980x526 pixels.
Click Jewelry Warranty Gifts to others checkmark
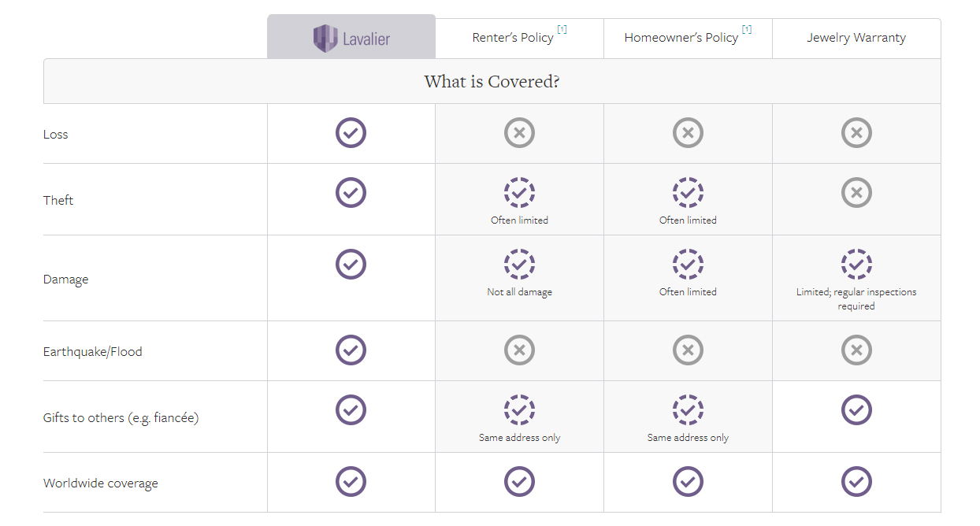click(x=856, y=409)
